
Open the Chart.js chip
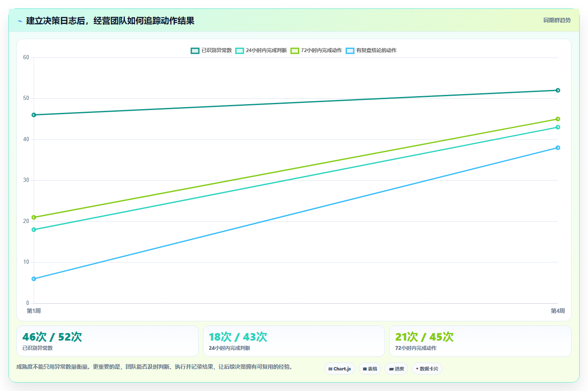pyautogui.click(x=340, y=369)
